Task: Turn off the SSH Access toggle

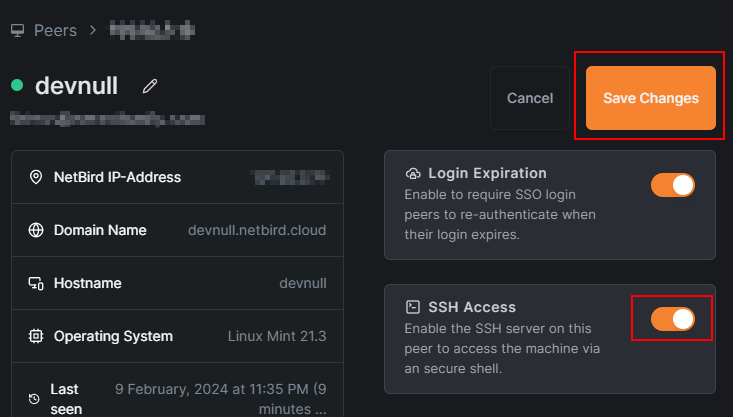Action: pos(672,319)
